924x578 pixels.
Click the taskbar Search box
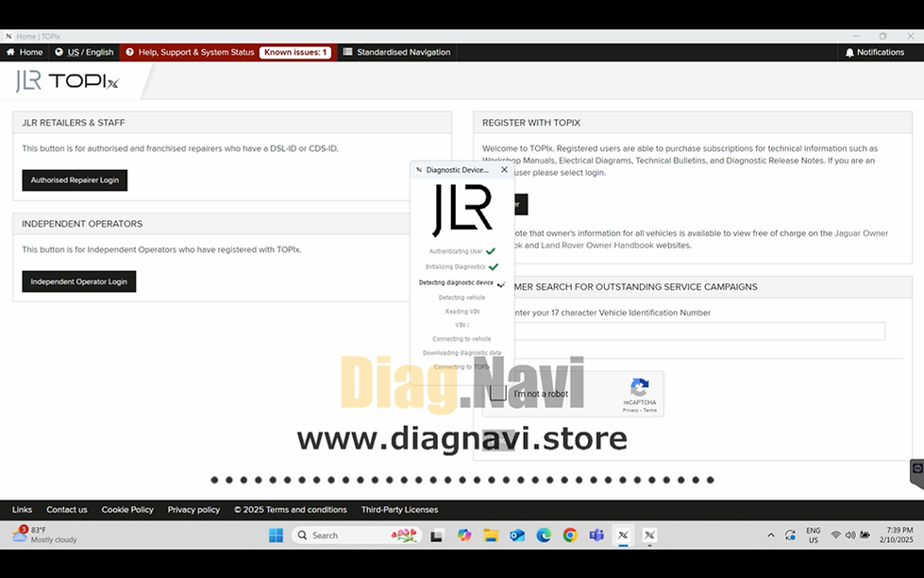(x=357, y=535)
